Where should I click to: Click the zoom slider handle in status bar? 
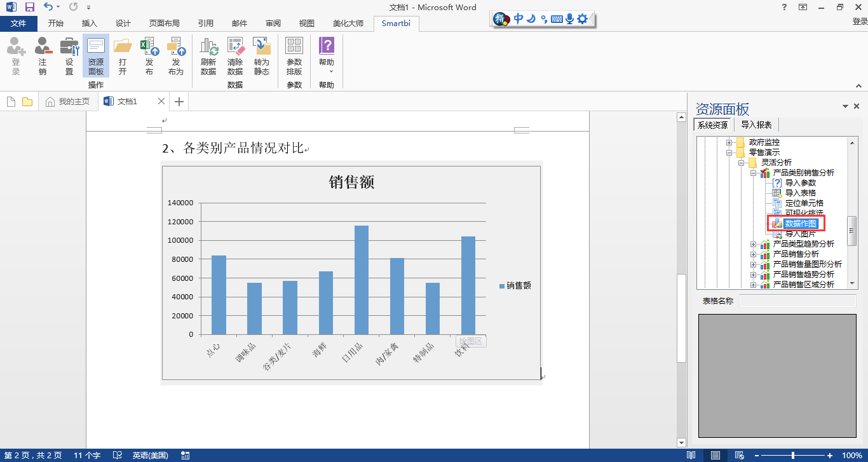(793, 456)
